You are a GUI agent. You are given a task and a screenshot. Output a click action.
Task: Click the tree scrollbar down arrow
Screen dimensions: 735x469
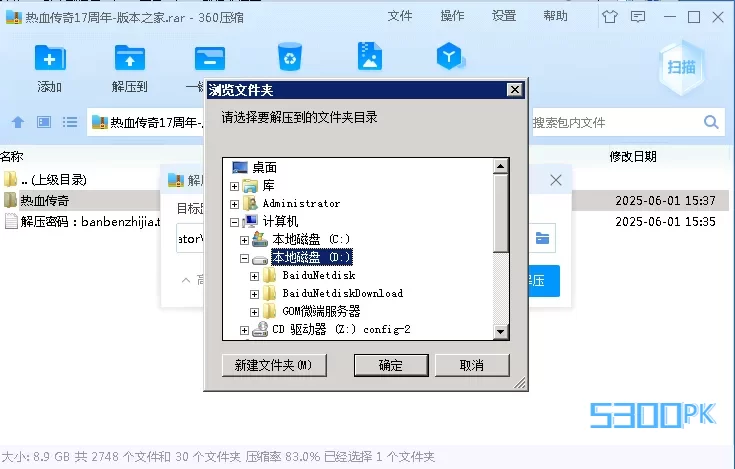(x=501, y=332)
